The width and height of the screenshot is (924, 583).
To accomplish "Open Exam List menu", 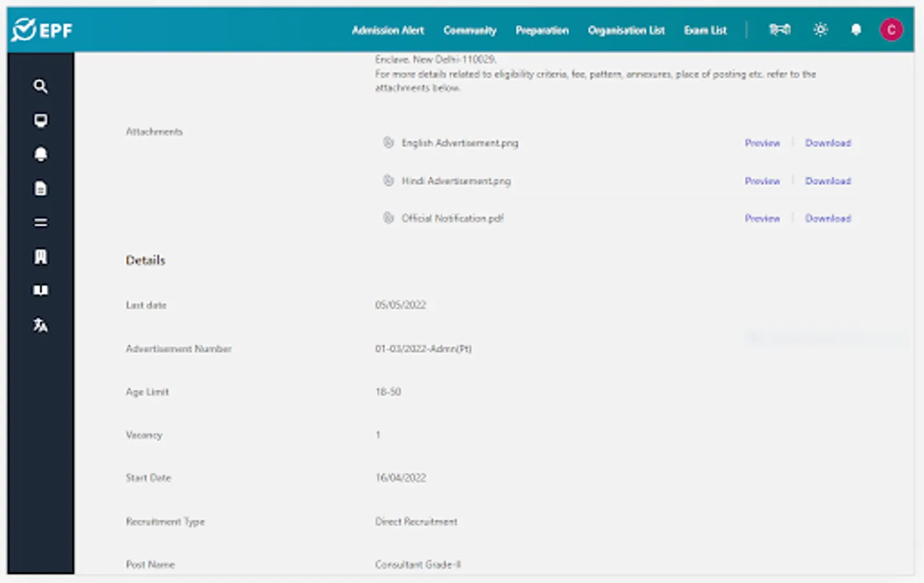I will 705,30.
